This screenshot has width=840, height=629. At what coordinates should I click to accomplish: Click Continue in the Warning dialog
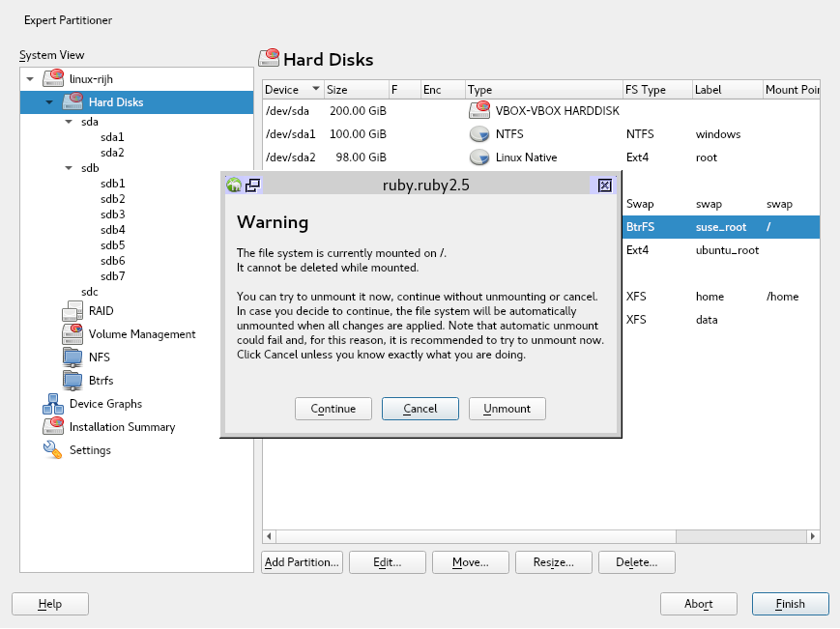333,409
